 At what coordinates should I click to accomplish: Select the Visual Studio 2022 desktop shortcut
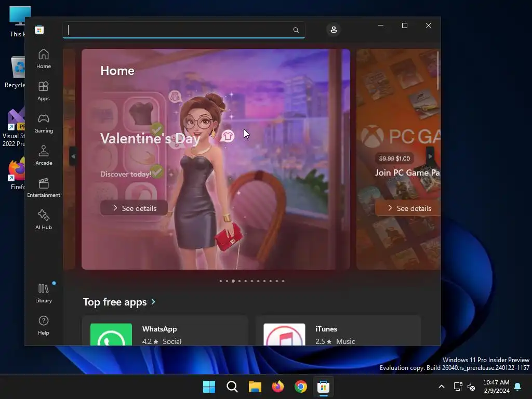[14, 127]
